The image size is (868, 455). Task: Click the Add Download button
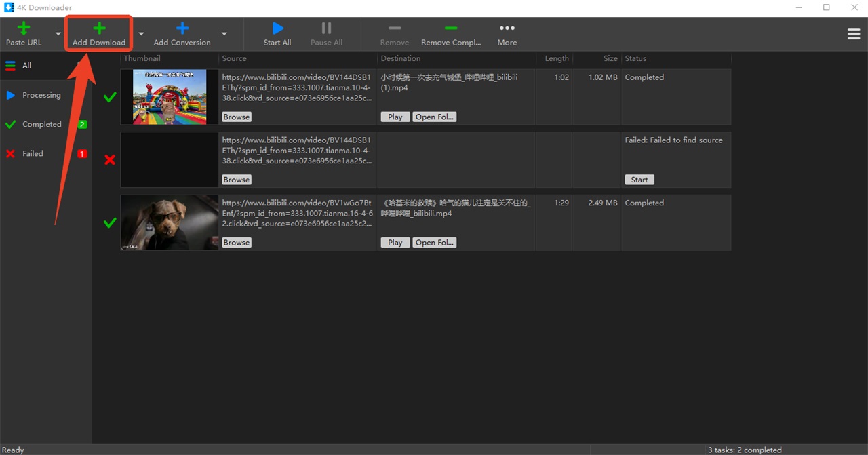point(99,34)
